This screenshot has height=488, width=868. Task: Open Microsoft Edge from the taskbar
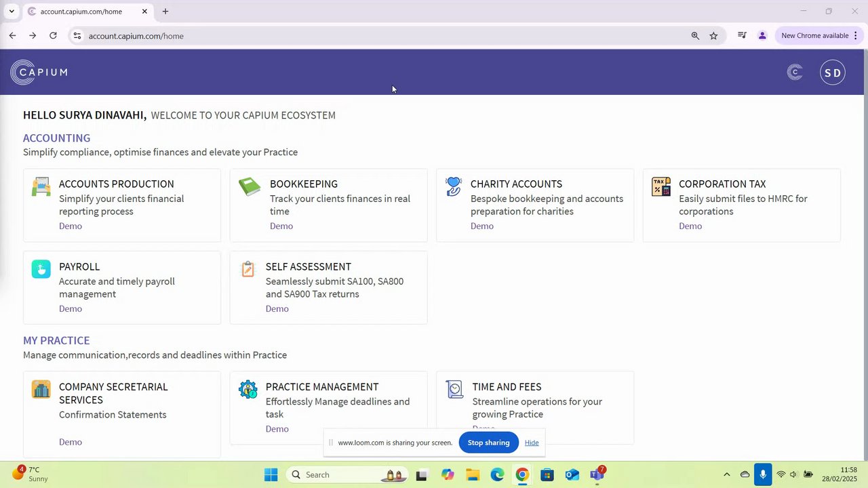coord(497,474)
